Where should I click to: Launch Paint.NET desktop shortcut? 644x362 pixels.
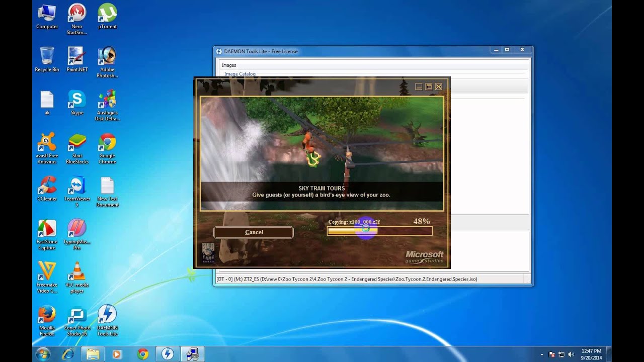click(x=76, y=59)
